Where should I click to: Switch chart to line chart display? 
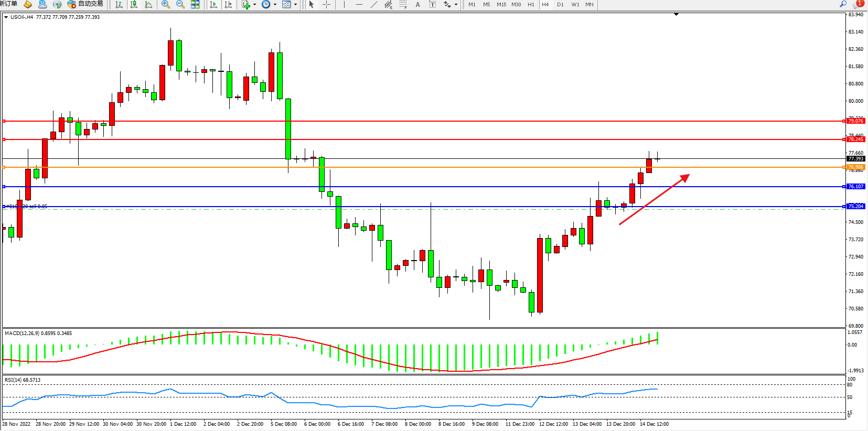(x=148, y=5)
